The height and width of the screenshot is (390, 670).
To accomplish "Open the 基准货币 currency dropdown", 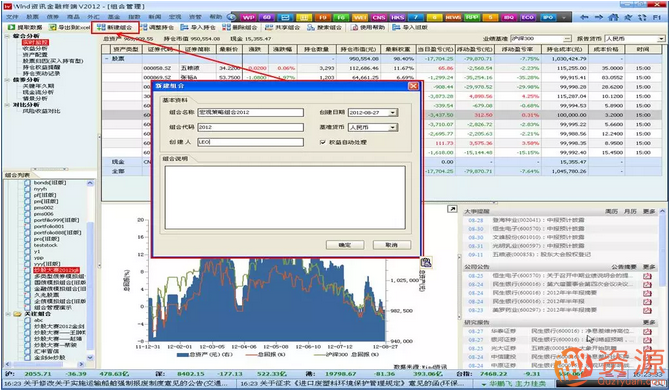I will 393,127.
